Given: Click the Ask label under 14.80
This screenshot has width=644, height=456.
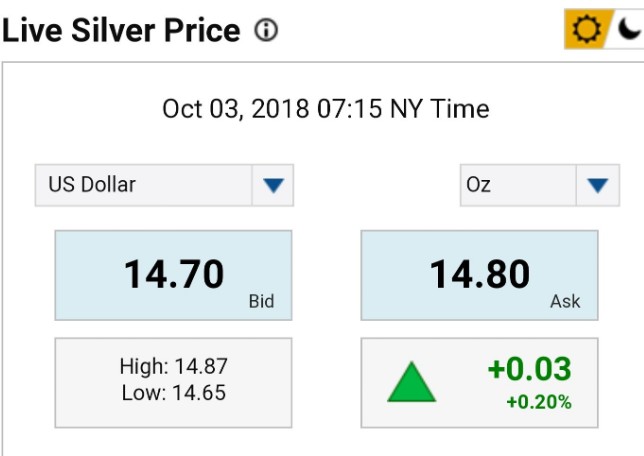Looking at the screenshot, I should (565, 301).
